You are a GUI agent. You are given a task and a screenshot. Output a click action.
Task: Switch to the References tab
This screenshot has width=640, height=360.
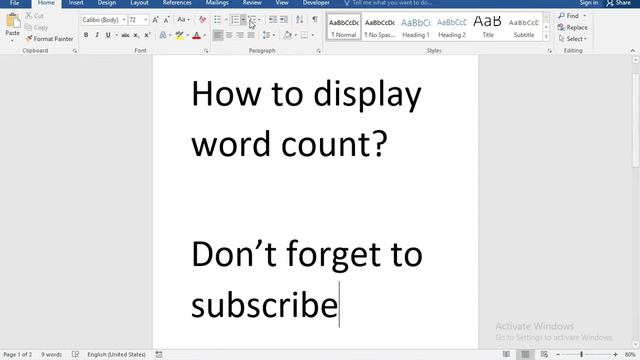pos(177,3)
